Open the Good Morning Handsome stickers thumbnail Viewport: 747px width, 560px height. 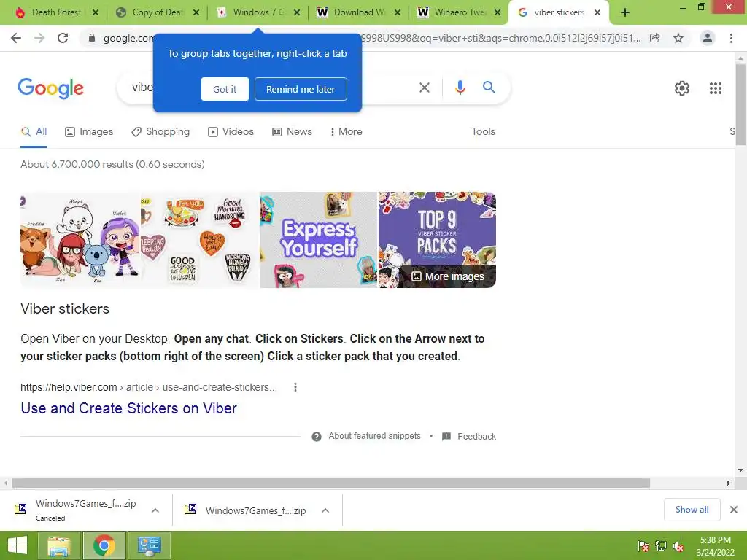tap(200, 240)
